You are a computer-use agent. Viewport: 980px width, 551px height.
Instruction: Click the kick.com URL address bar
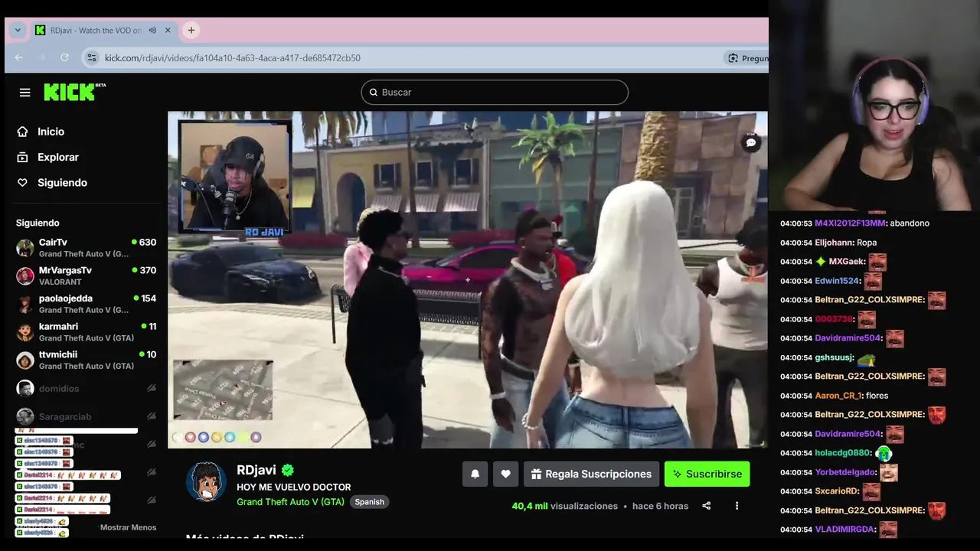[x=233, y=58]
